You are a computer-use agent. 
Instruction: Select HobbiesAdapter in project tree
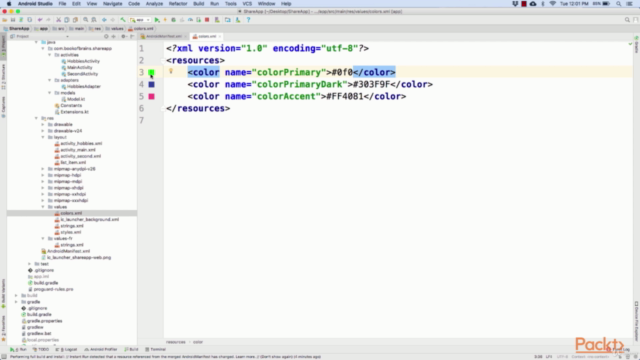(x=84, y=87)
